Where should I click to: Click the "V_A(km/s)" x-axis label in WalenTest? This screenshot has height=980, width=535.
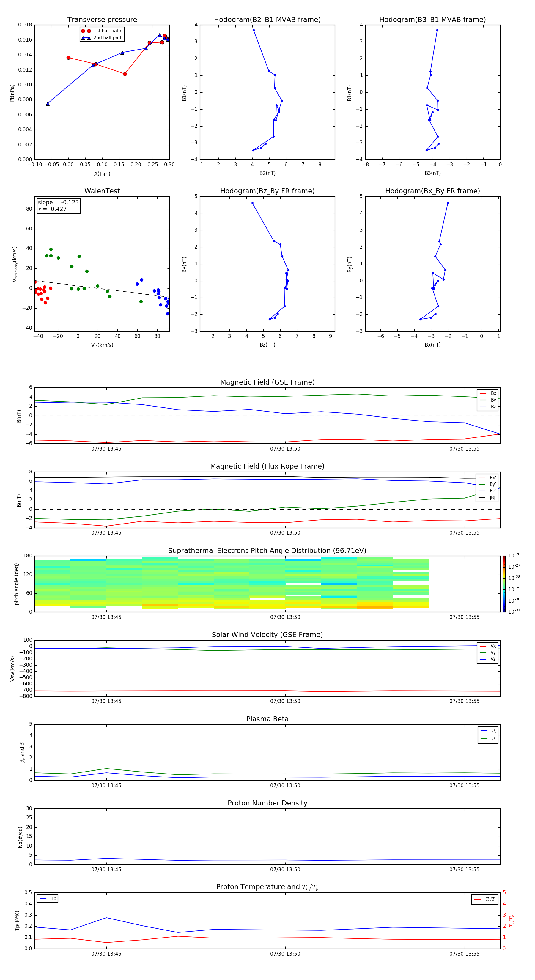click(x=102, y=345)
